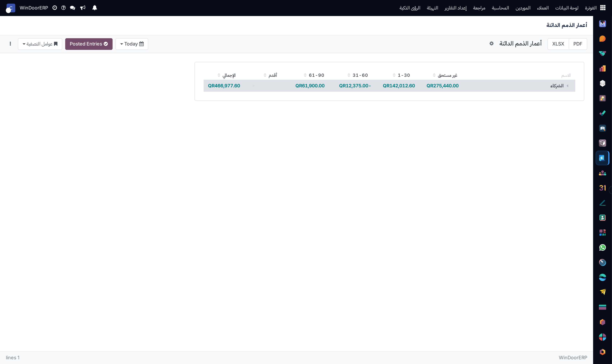Screen dimensions: 612x364
Task: Export the report as PDF
Action: [x=578, y=44]
